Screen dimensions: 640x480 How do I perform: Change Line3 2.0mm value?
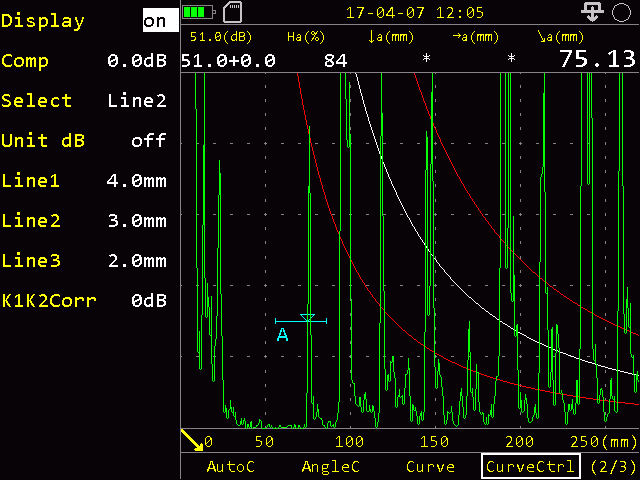pos(137,261)
